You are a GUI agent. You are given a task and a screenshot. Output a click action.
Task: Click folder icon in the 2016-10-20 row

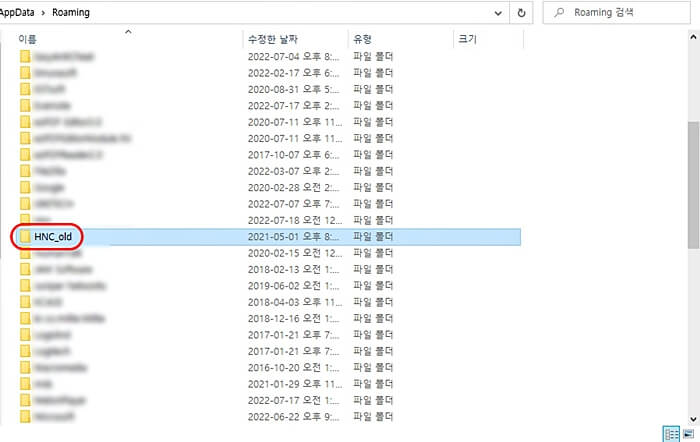point(25,367)
